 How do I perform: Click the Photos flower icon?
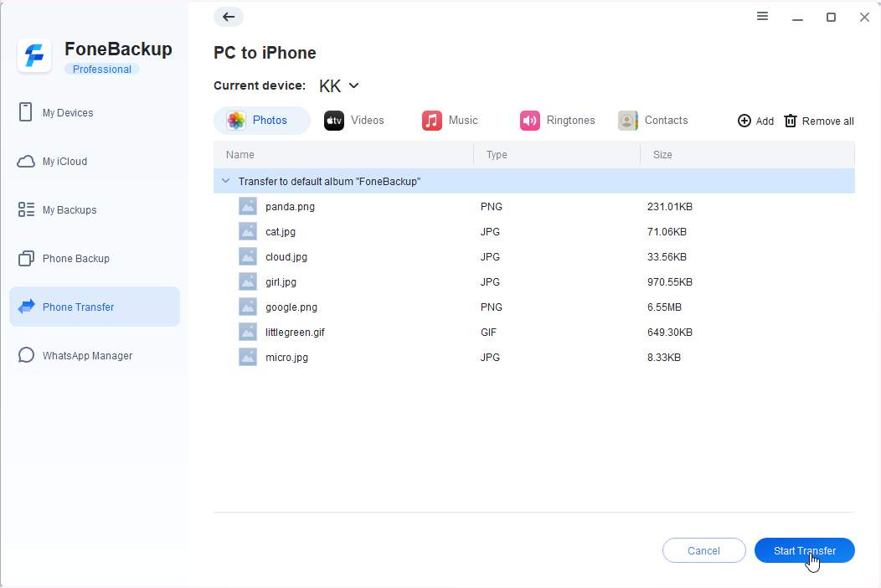pyautogui.click(x=236, y=121)
